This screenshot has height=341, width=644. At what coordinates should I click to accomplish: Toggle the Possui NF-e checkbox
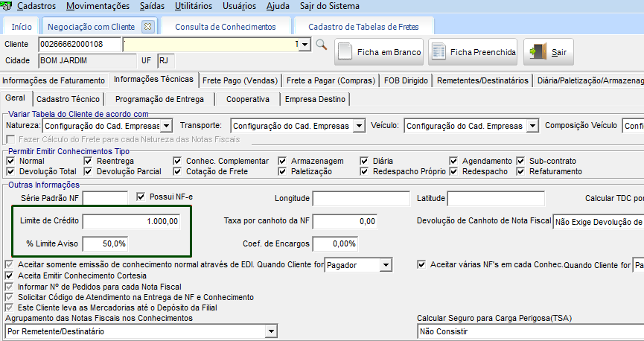[x=141, y=197]
